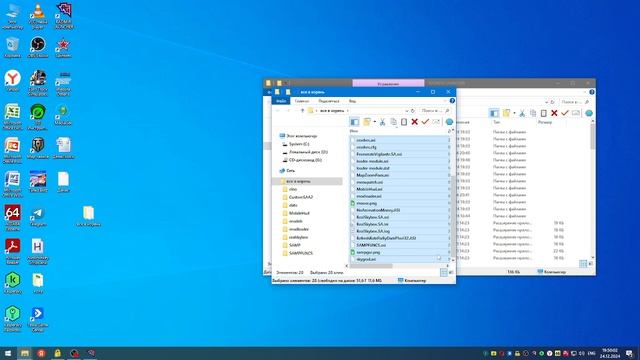Viewport: 640px width, 360px height.
Task: Click Размер column header in back window
Action: (545, 122)
